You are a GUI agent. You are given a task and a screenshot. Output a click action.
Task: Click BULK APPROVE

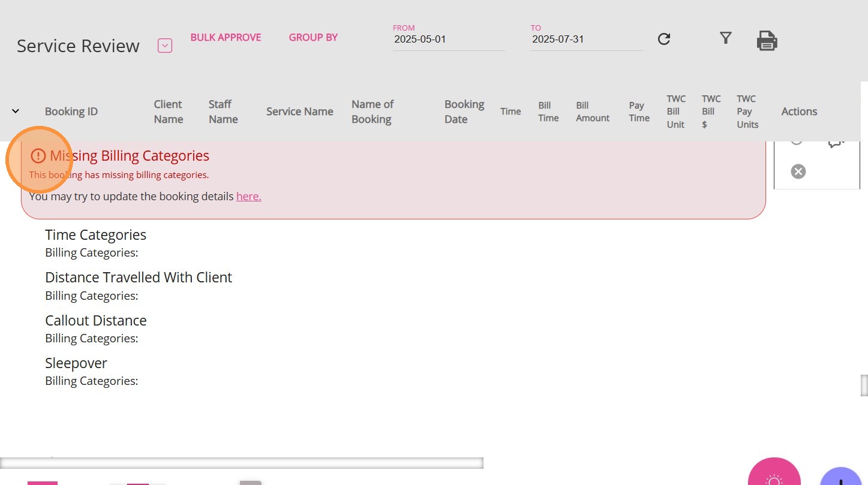click(226, 37)
